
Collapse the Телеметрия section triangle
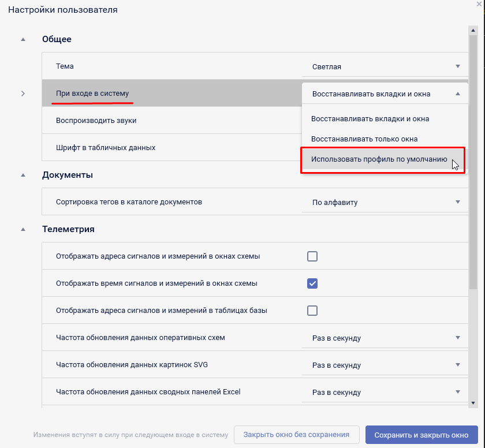coord(23,229)
